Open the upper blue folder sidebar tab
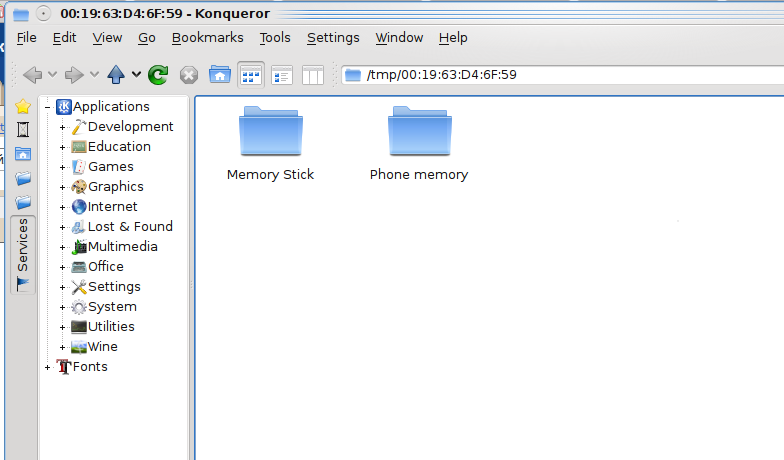This screenshot has width=784, height=460. [22, 178]
